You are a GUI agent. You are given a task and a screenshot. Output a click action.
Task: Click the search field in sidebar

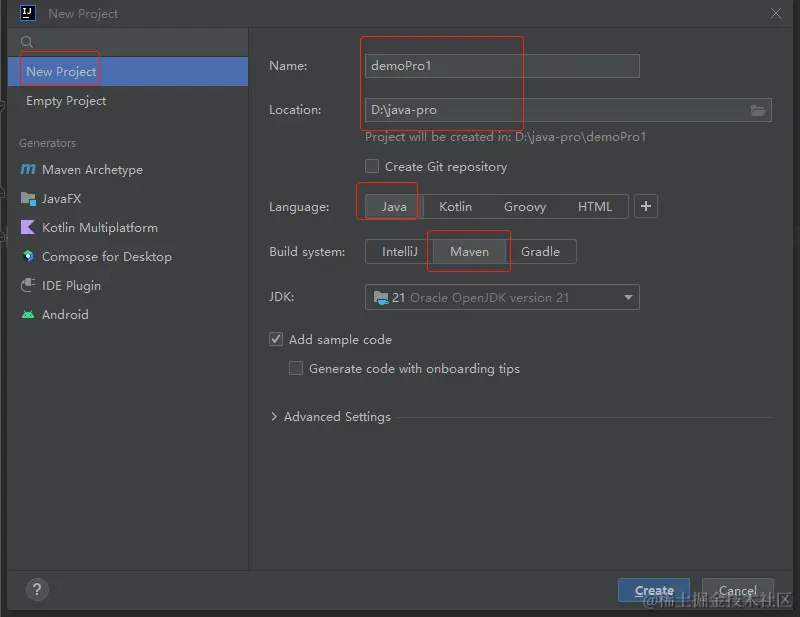(128, 42)
